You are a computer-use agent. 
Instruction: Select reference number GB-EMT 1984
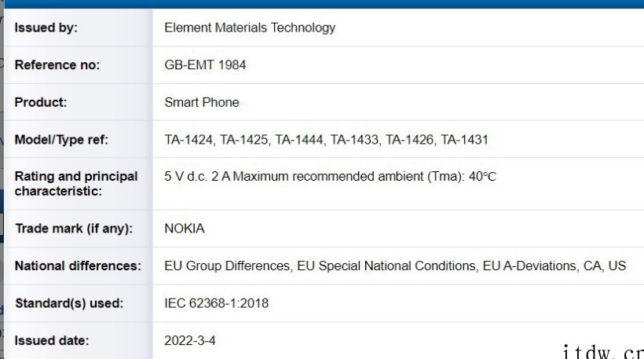click(205, 65)
